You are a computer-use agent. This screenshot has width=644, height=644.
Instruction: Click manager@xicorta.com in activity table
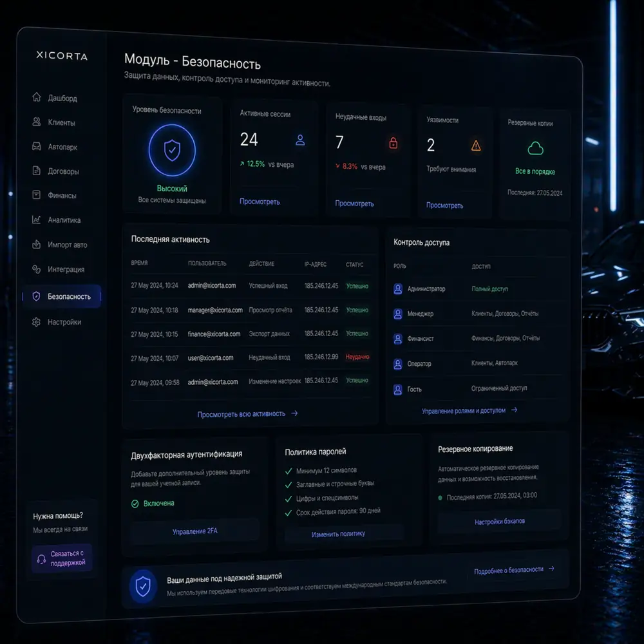[x=215, y=310]
